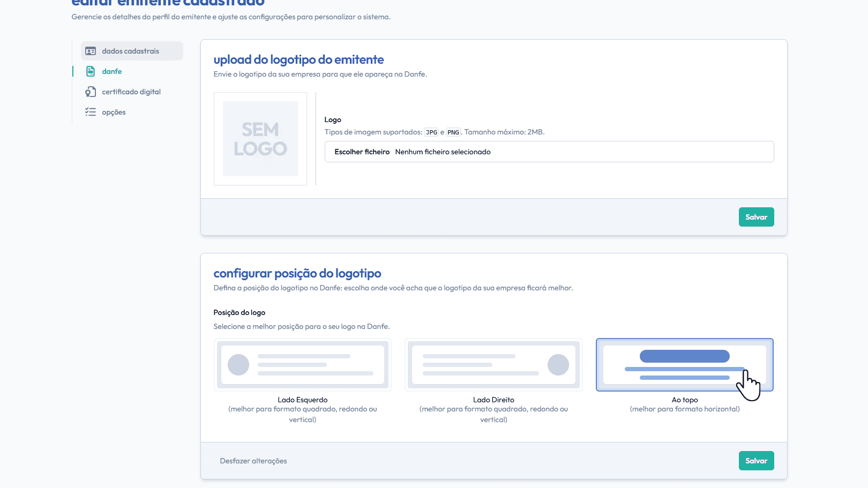
Task: Select the Lado Esquerdo layout preview card
Action: click(x=303, y=365)
